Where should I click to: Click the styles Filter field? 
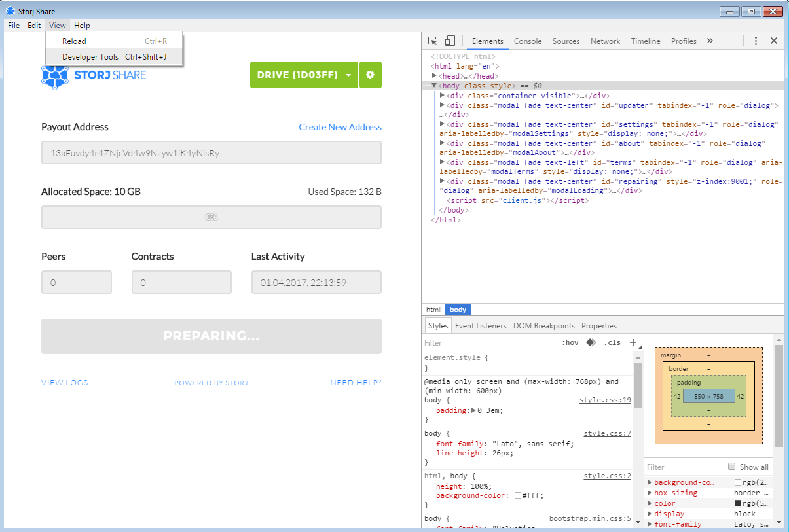[488, 342]
